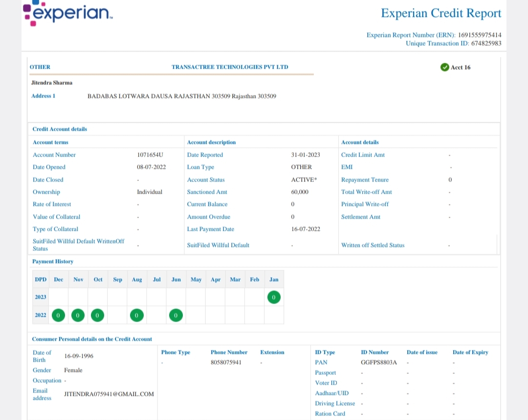Select the December 2022 payment status circle
This screenshot has width=528, height=420.
[x=58, y=315]
